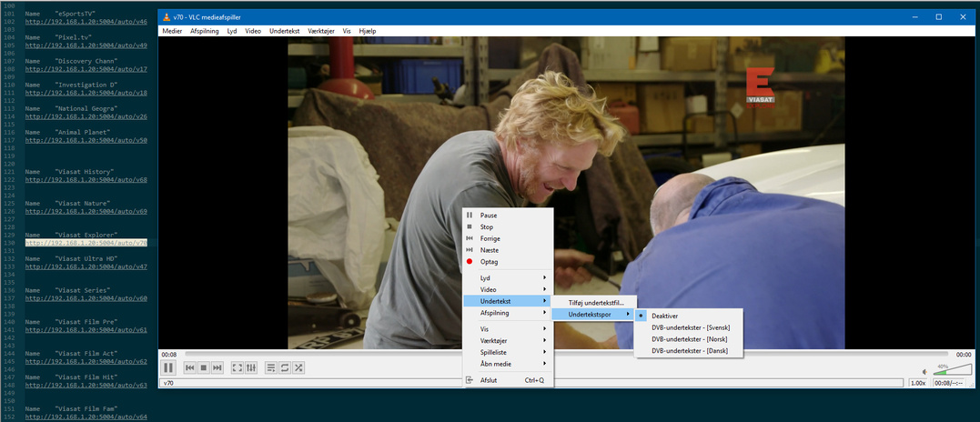Screen dimensions: 980x422
Task: Expand Åbn medie submenu in context menu
Action: click(508, 363)
